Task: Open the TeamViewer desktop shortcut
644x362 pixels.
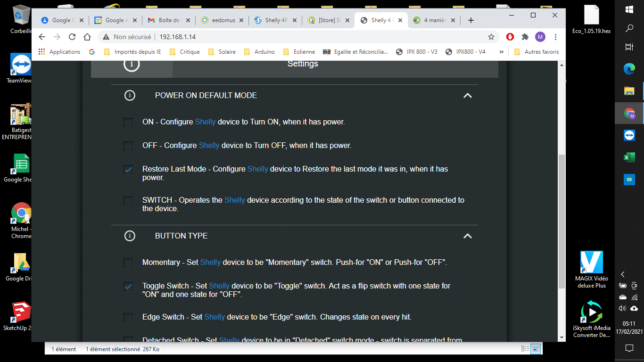Action: point(20,66)
